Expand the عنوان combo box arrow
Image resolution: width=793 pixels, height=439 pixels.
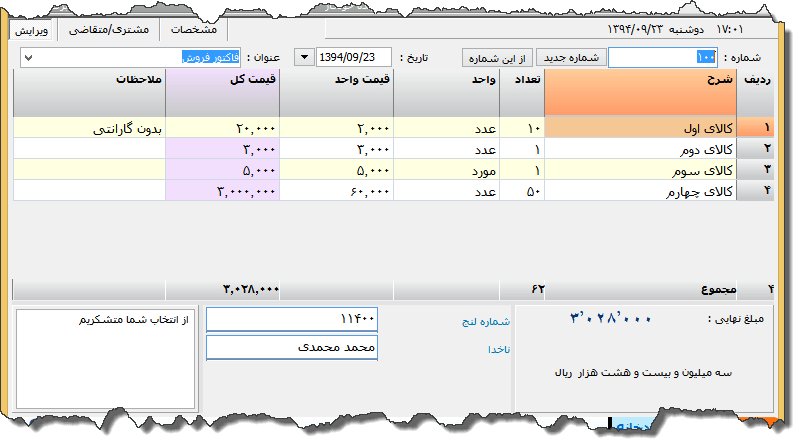point(27,57)
